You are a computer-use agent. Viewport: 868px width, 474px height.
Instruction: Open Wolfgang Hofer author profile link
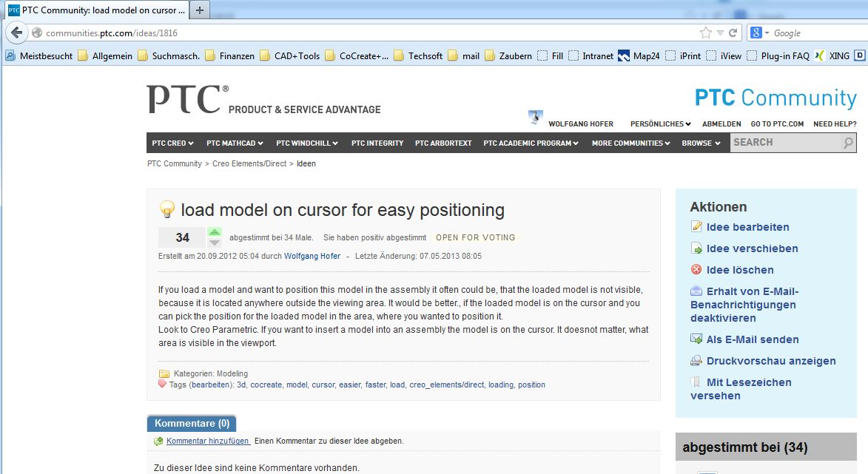point(312,256)
